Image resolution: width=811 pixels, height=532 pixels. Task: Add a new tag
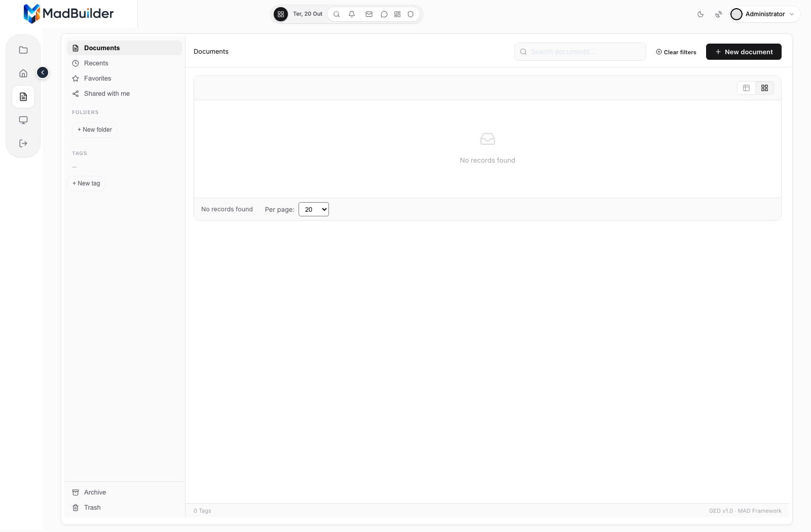(86, 183)
